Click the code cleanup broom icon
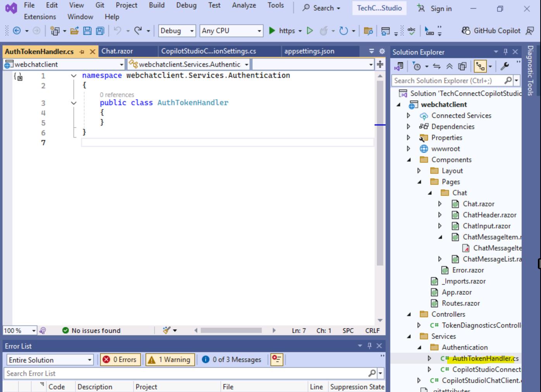Image resolution: width=541 pixels, height=392 pixels. (x=167, y=330)
